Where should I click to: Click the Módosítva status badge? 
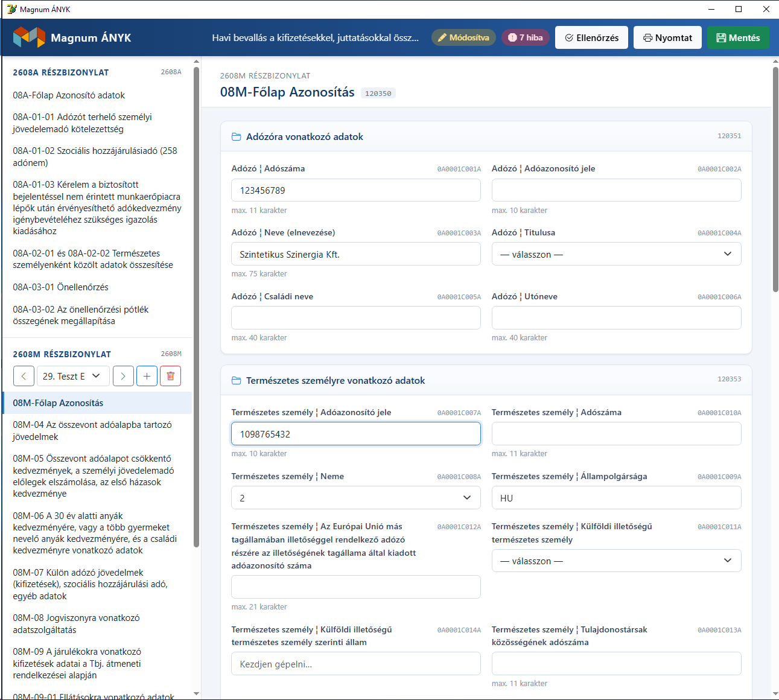[x=463, y=37]
